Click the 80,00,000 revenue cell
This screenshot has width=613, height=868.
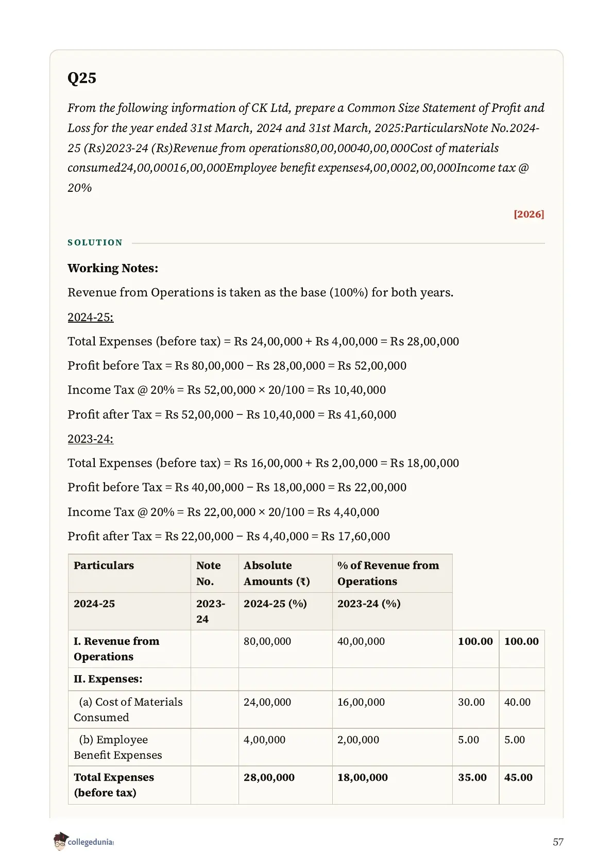pos(267,641)
